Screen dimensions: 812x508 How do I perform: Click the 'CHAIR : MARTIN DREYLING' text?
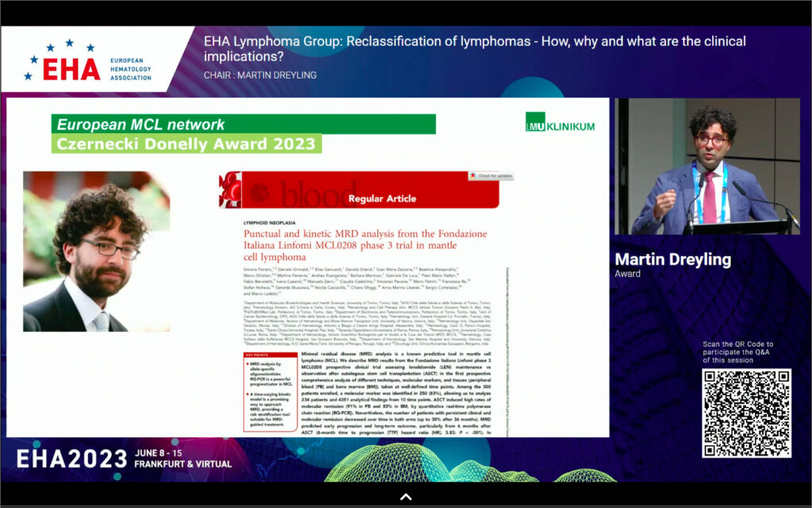(260, 75)
